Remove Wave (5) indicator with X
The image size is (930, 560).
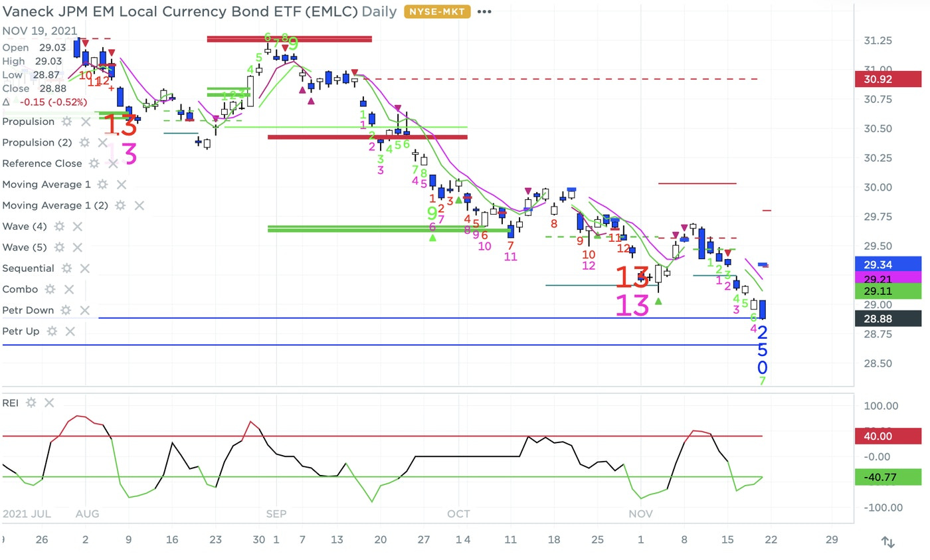77,248
